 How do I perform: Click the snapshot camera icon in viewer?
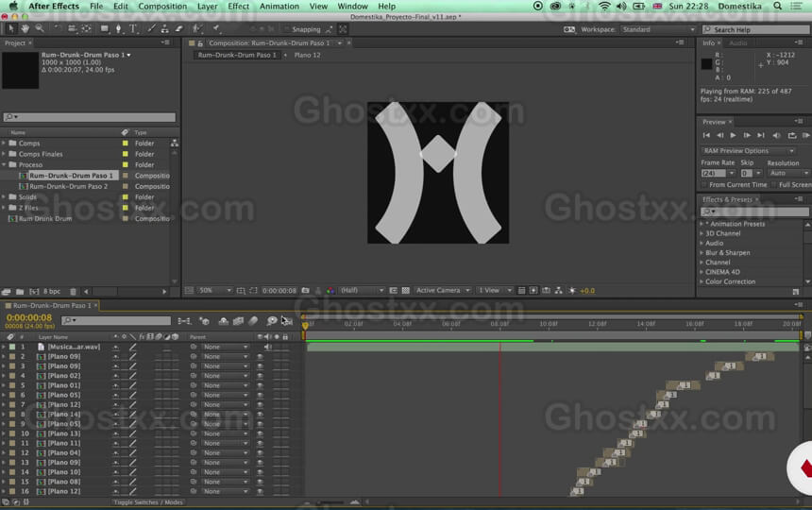click(306, 291)
